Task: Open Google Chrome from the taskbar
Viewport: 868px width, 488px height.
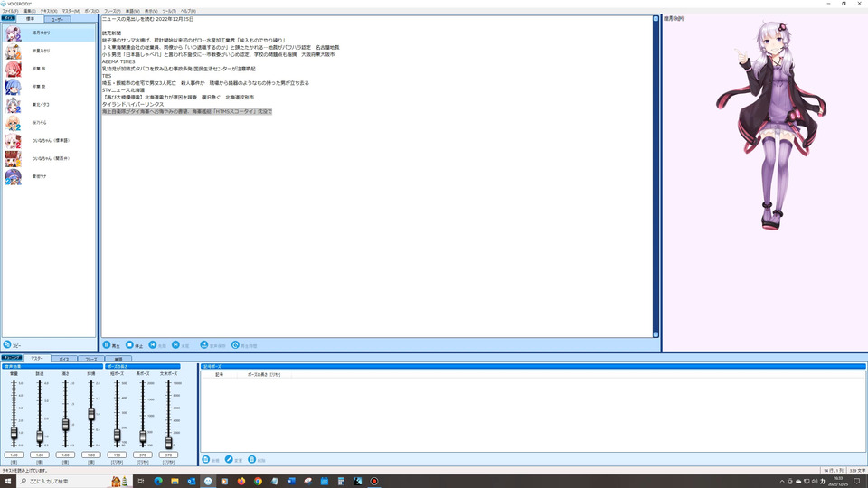Action: coord(258,481)
